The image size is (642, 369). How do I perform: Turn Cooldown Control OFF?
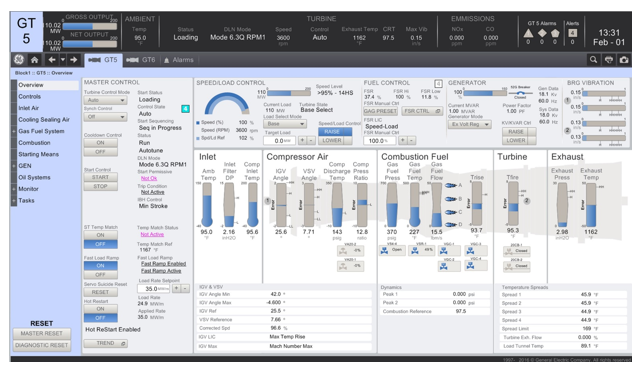coord(101,152)
